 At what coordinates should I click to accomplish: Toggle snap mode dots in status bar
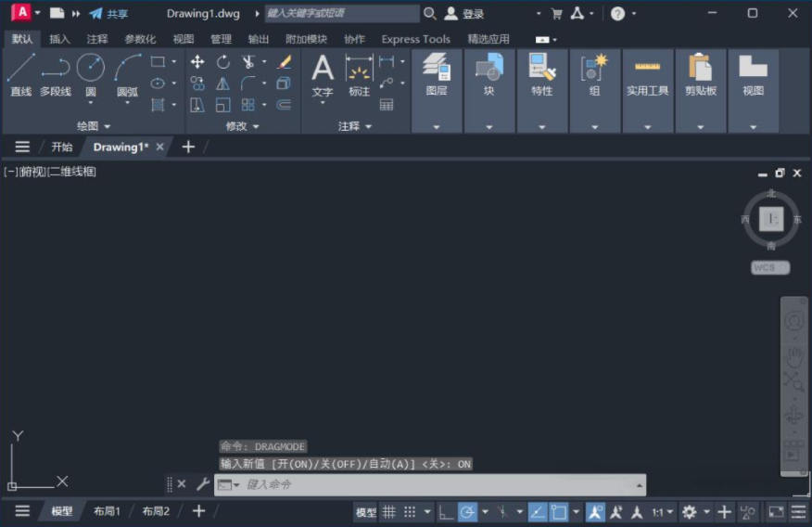click(x=410, y=512)
